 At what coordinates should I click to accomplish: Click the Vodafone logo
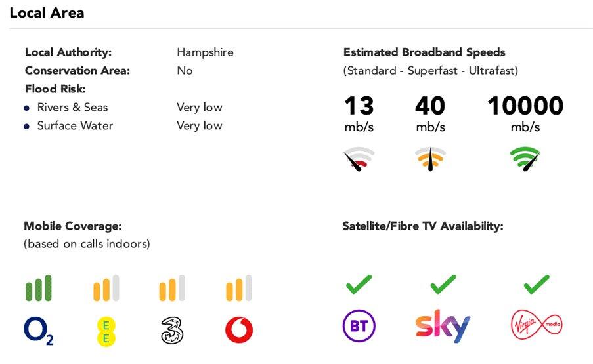(x=238, y=331)
